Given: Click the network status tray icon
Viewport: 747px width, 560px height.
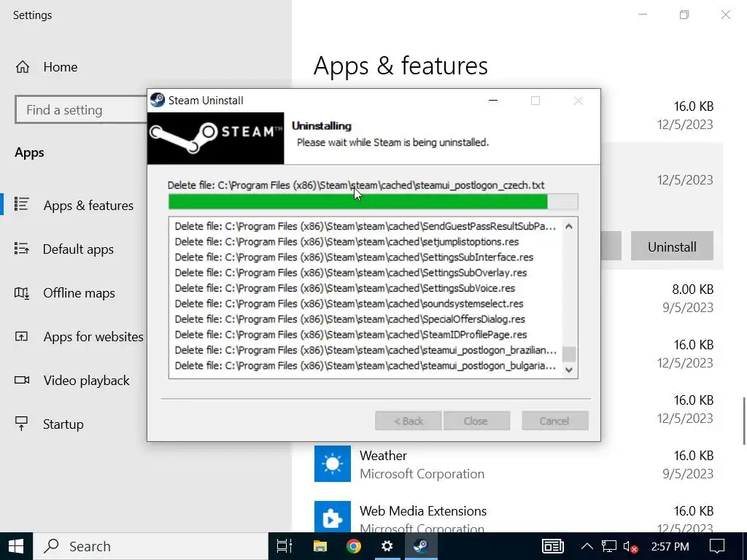Looking at the screenshot, I should pyautogui.click(x=609, y=546).
